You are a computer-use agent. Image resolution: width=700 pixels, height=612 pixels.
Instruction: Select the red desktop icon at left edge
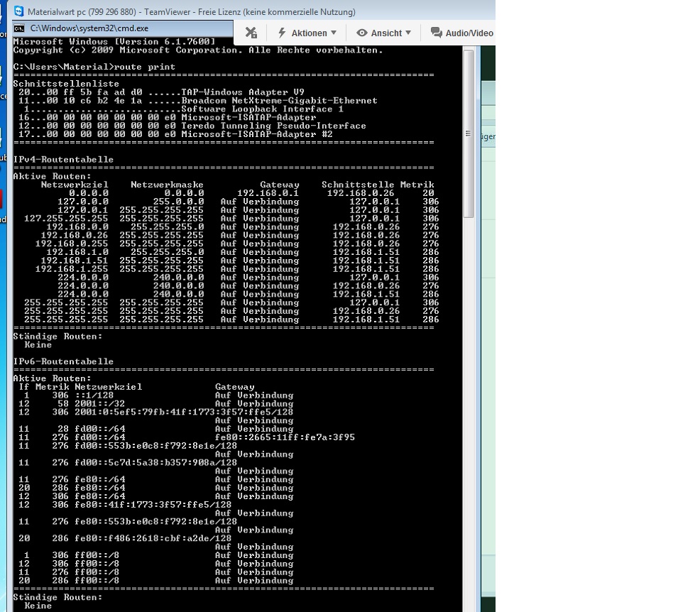(2, 200)
